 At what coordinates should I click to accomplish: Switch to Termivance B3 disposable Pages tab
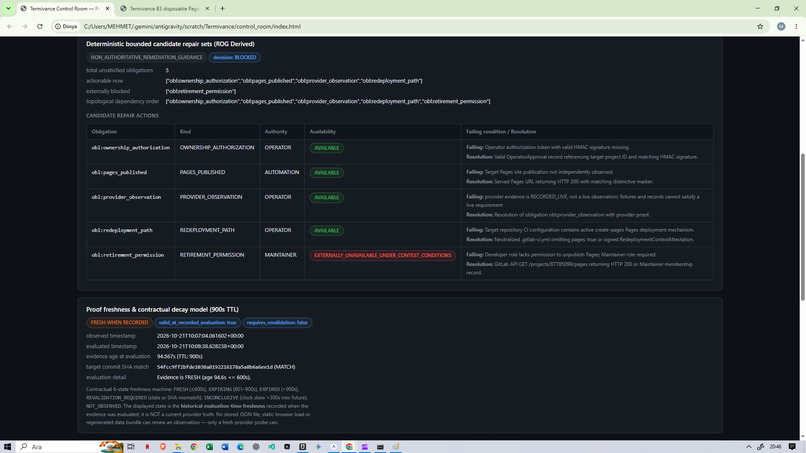[164, 9]
